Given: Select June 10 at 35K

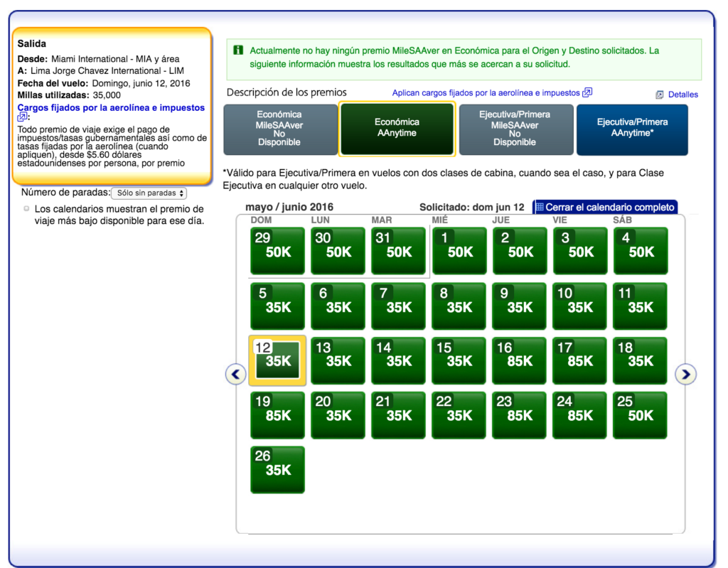Looking at the screenshot, I should 579,306.
